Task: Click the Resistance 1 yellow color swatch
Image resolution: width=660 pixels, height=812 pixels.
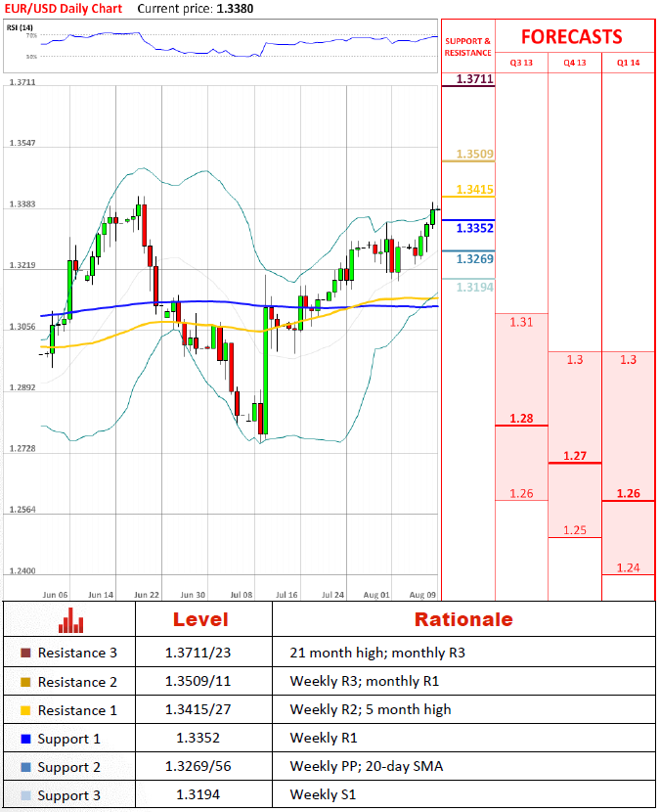Action: point(25,710)
